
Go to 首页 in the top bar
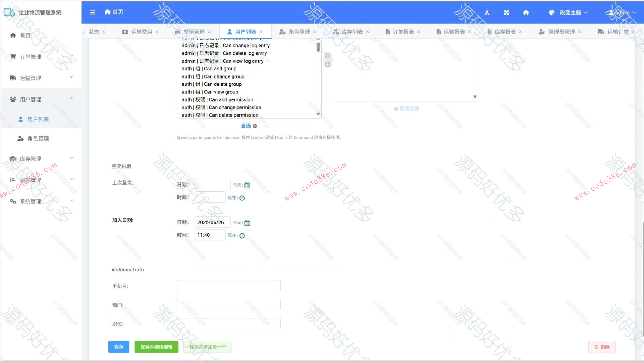[114, 12]
